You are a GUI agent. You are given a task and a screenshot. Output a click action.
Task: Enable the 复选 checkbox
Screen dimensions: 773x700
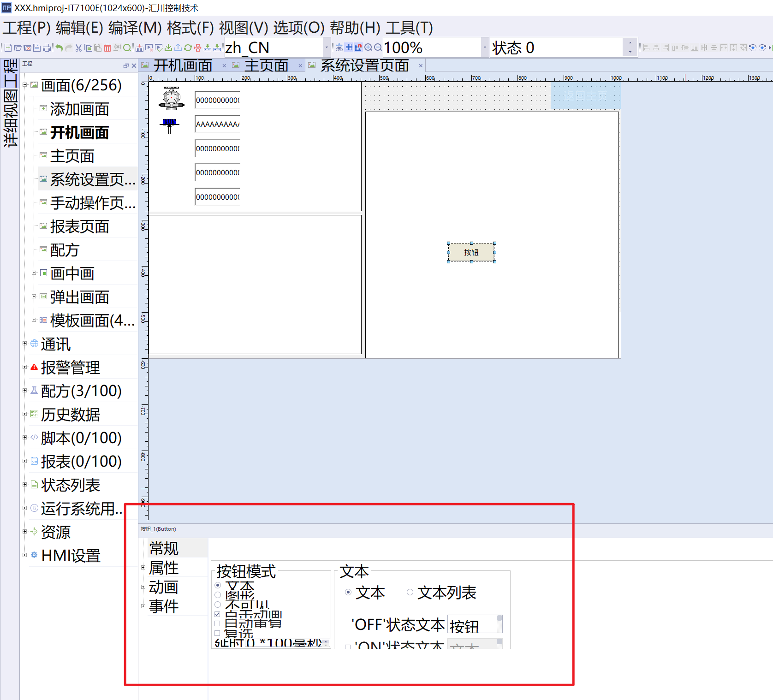pyautogui.click(x=217, y=633)
